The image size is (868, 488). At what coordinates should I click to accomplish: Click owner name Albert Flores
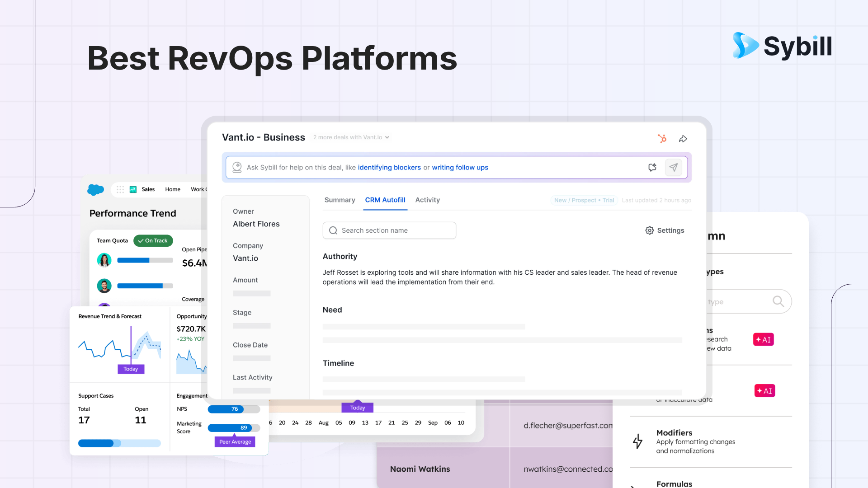pyautogui.click(x=256, y=224)
